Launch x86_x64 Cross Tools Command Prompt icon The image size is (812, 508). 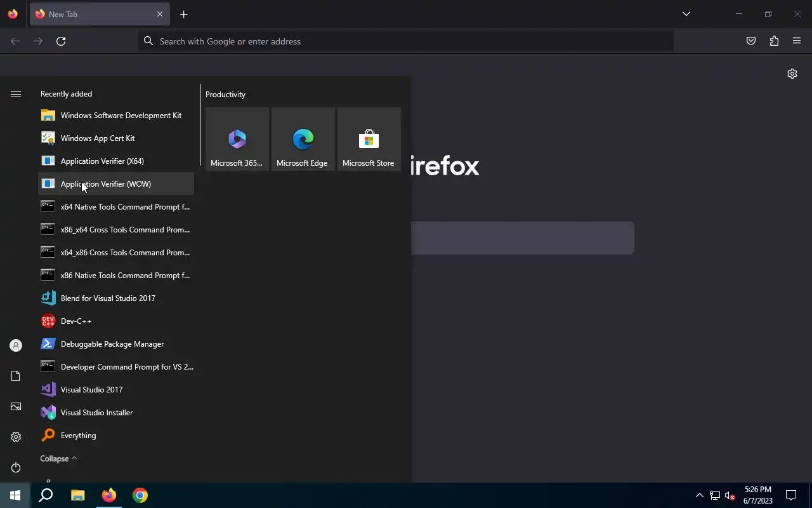pos(48,230)
